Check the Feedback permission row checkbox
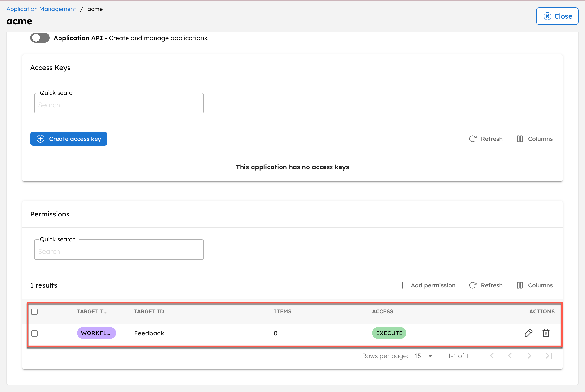 pos(34,333)
